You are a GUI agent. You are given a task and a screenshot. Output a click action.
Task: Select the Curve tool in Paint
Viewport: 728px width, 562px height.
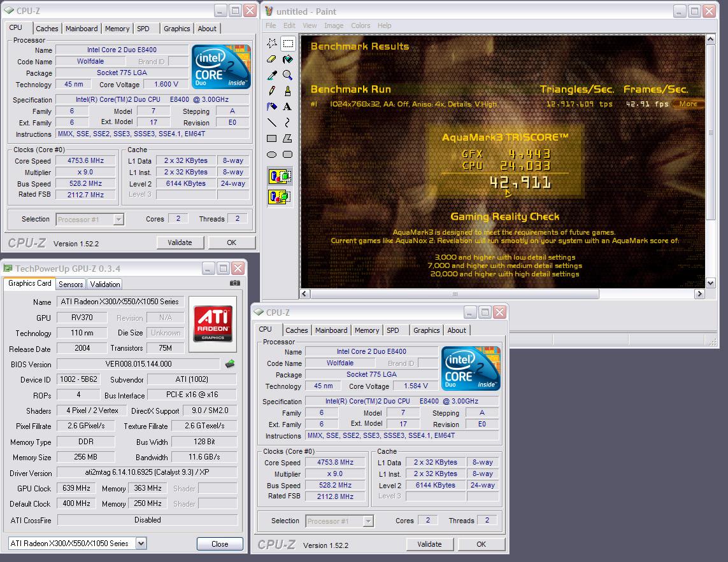click(288, 122)
